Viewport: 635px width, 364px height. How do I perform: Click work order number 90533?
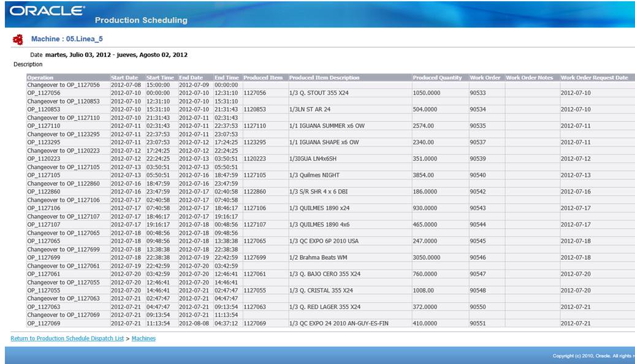(x=478, y=93)
